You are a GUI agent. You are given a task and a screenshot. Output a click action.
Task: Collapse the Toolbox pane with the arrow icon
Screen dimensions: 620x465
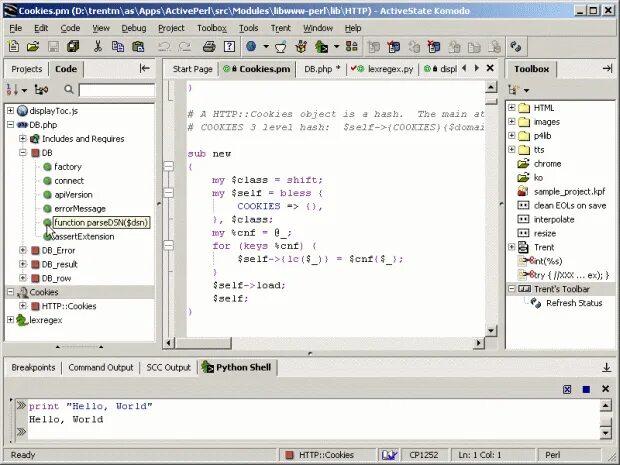tap(607, 68)
